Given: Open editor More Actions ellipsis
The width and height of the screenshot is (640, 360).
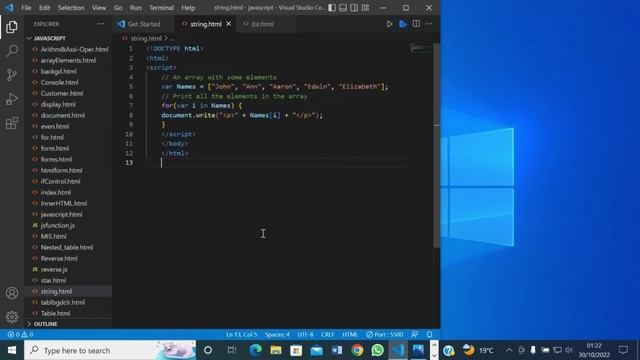Looking at the screenshot, I should pos(429,24).
